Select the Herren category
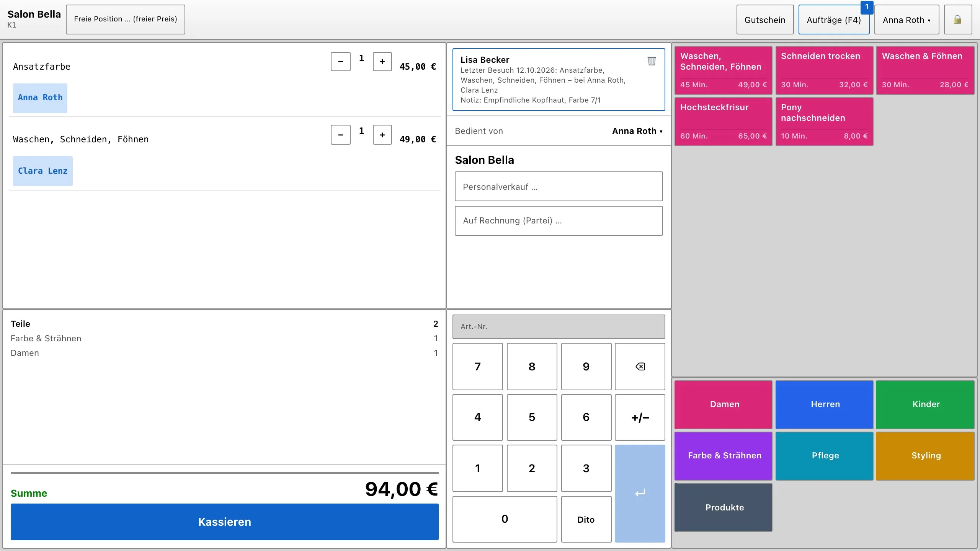 (824, 404)
